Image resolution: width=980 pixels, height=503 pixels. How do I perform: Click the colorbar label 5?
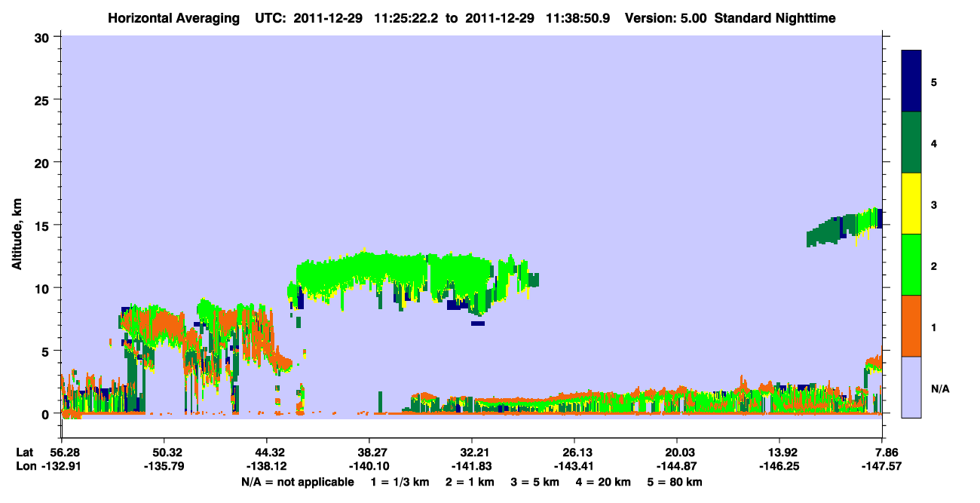pos(934,81)
